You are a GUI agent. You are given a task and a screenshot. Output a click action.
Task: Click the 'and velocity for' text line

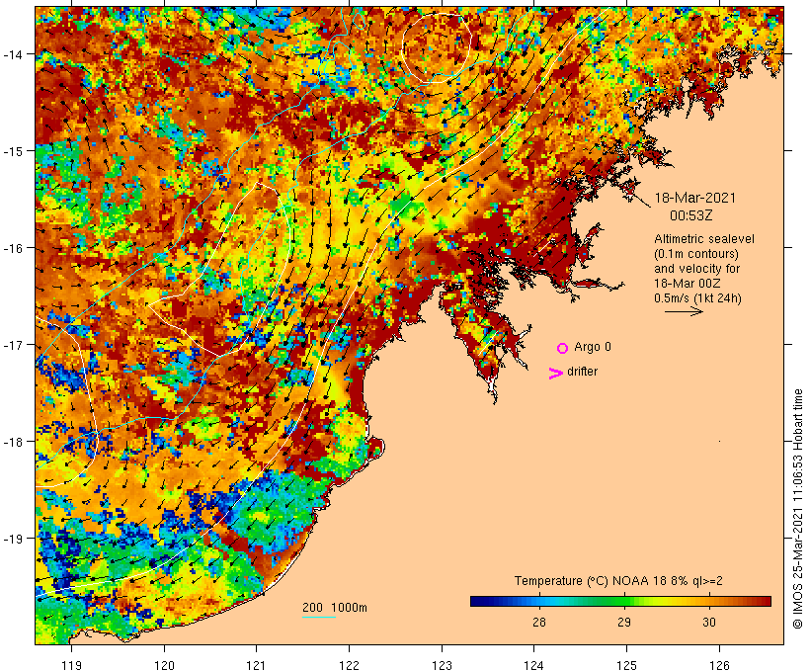696,269
